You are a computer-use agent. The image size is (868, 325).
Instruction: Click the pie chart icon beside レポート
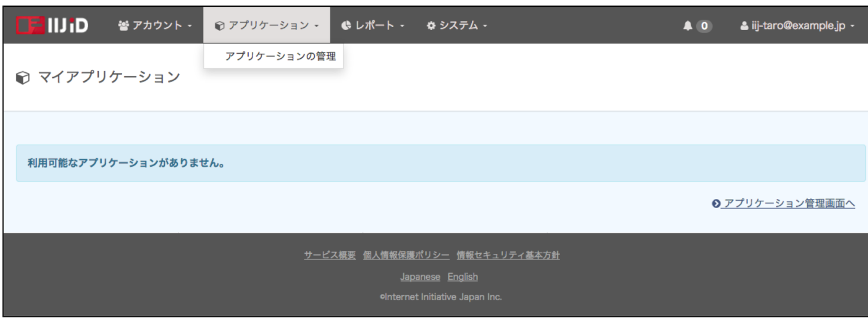click(346, 25)
